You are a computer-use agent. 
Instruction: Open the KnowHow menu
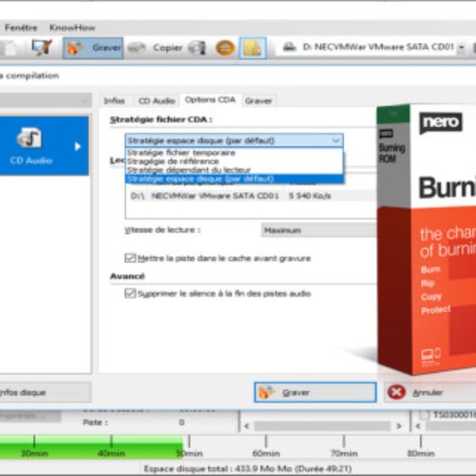pyautogui.click(x=72, y=28)
